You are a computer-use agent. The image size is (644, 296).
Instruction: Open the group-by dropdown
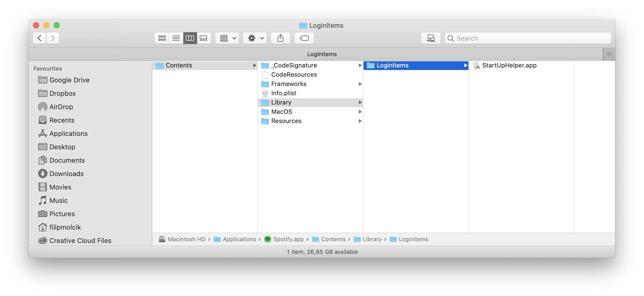point(227,38)
